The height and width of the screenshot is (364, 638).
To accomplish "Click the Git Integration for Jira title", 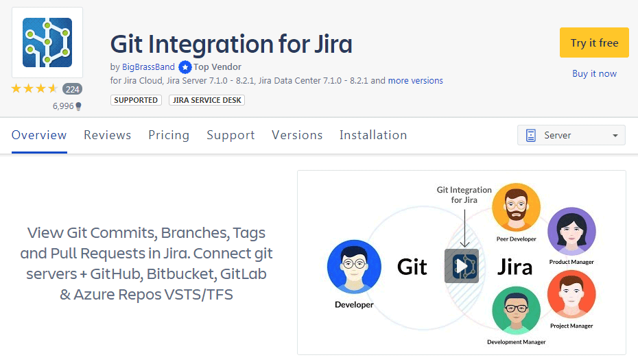I will [x=231, y=44].
